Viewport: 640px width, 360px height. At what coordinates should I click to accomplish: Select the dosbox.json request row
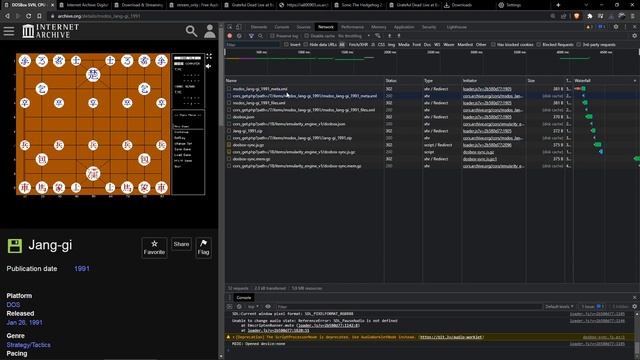click(x=432, y=117)
